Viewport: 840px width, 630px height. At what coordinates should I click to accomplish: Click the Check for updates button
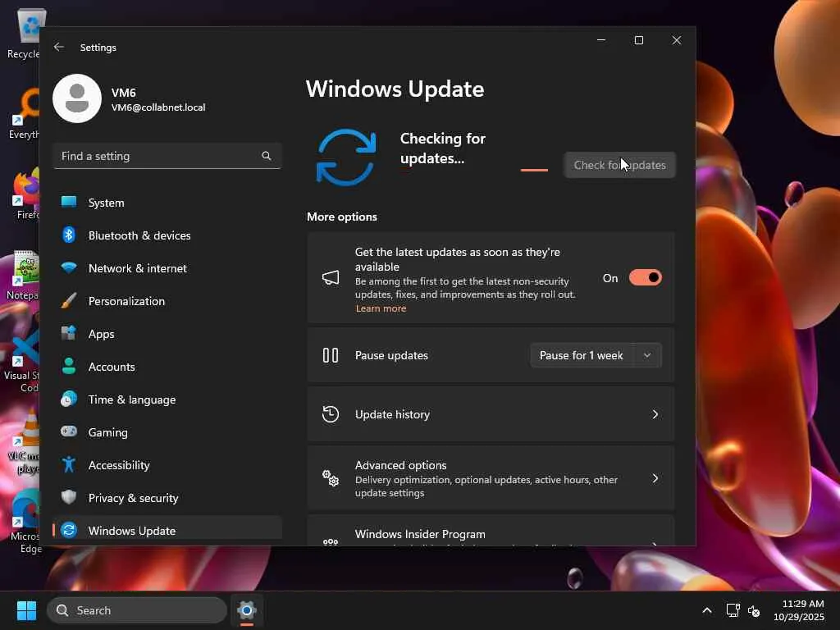pos(620,165)
